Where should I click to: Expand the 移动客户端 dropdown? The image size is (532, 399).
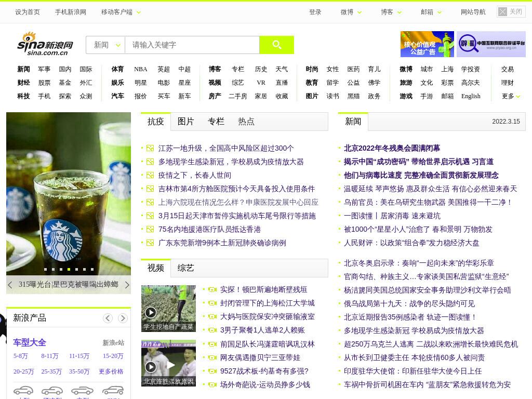138,12
